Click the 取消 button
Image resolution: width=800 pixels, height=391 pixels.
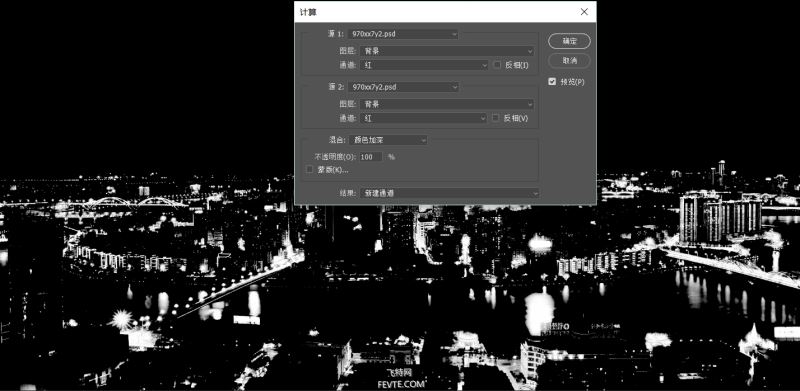coord(569,61)
